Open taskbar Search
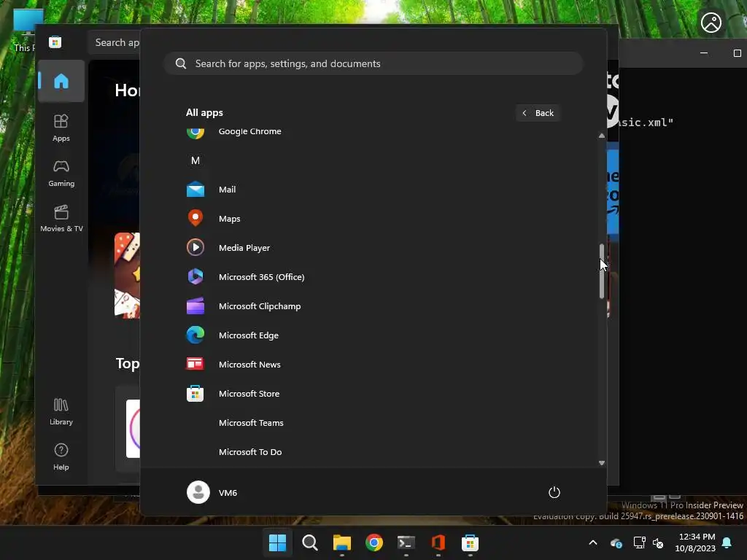The height and width of the screenshot is (560, 747). coord(310,542)
